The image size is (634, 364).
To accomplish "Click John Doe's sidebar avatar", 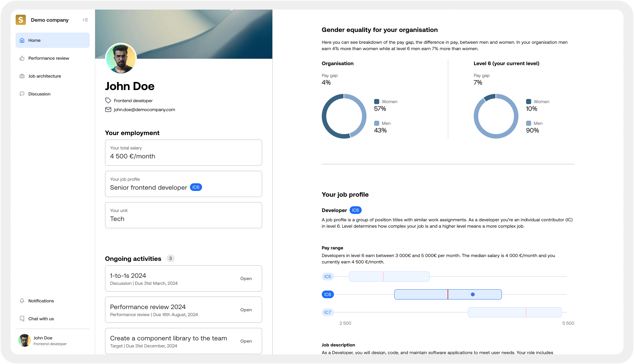I will click(x=25, y=340).
